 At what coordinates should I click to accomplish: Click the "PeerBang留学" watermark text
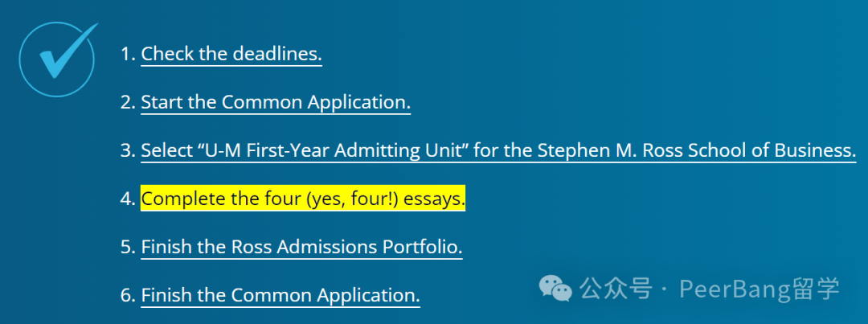[x=759, y=289]
